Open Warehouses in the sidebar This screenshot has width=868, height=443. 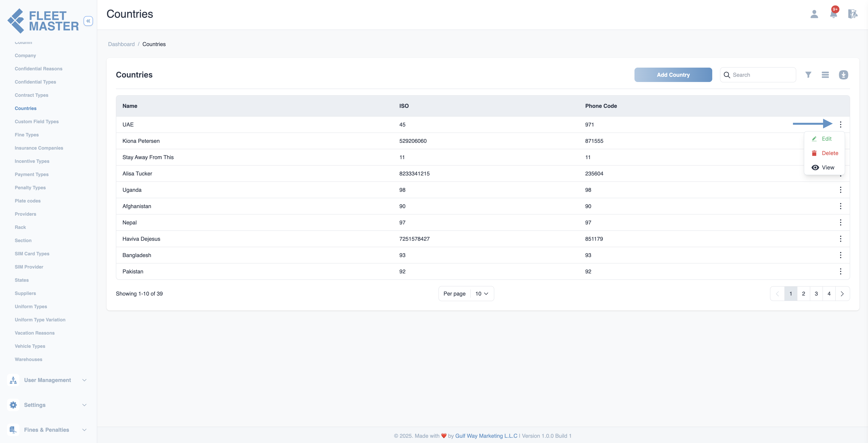[29, 359]
